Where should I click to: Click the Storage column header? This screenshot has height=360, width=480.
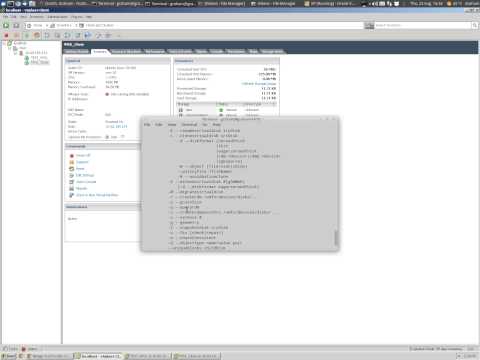pos(196,104)
